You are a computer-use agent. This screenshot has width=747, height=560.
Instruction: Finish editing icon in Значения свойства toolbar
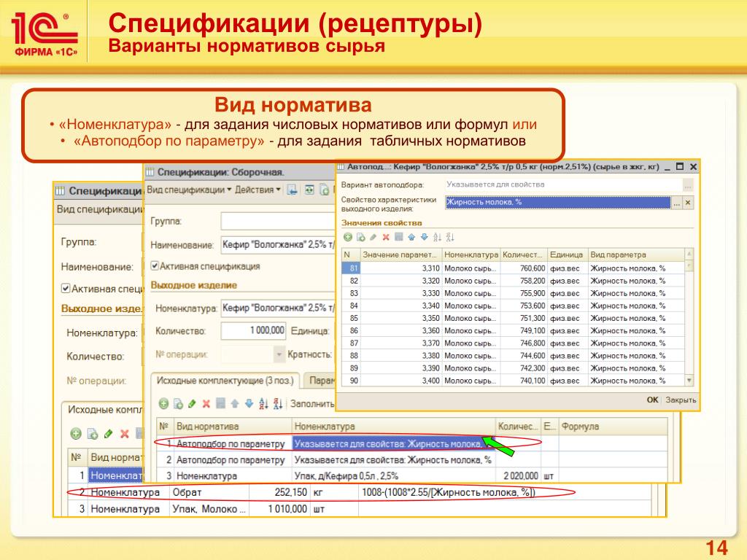click(x=399, y=237)
